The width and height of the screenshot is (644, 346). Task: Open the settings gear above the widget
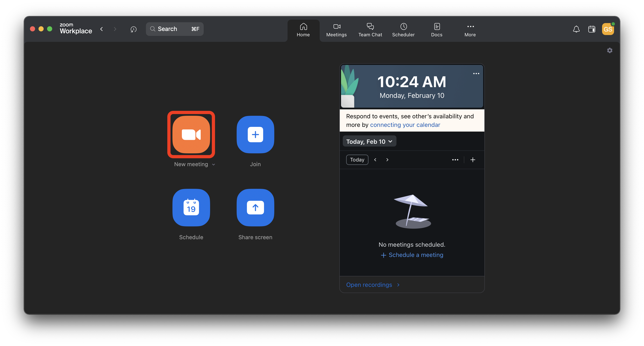tap(610, 50)
